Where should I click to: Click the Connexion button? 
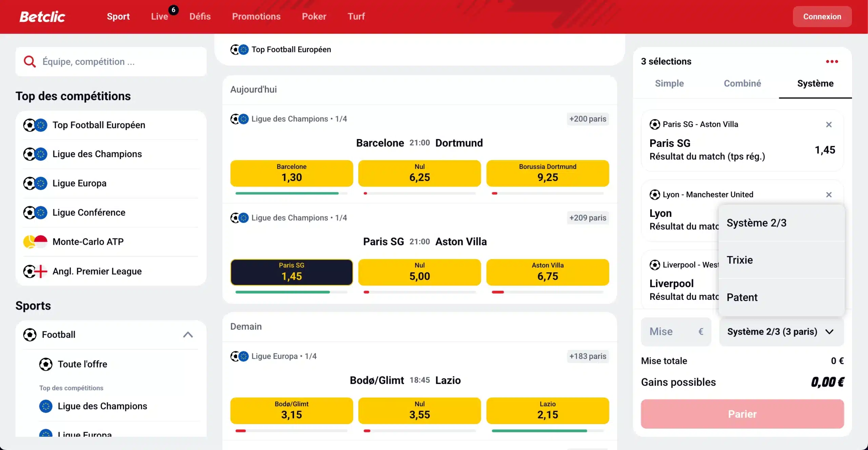point(822,17)
